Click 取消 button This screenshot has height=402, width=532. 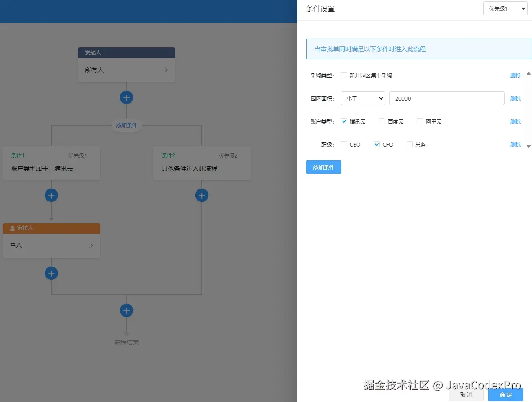[x=466, y=394]
